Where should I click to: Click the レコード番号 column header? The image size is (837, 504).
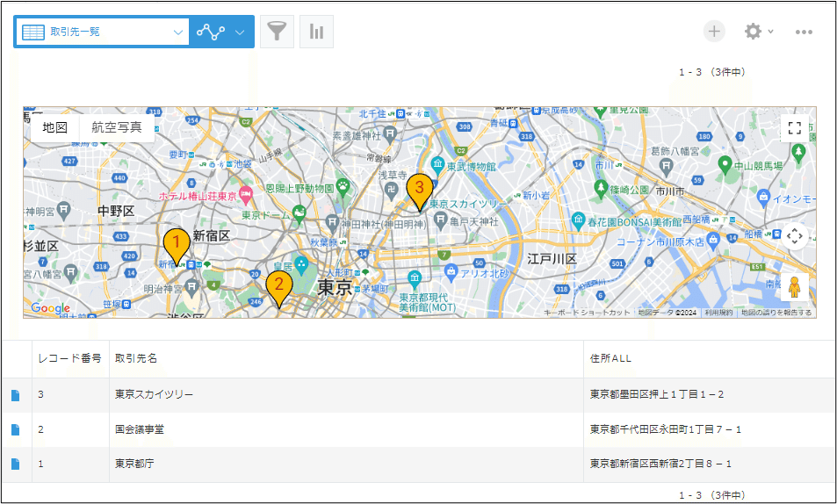click(70, 358)
